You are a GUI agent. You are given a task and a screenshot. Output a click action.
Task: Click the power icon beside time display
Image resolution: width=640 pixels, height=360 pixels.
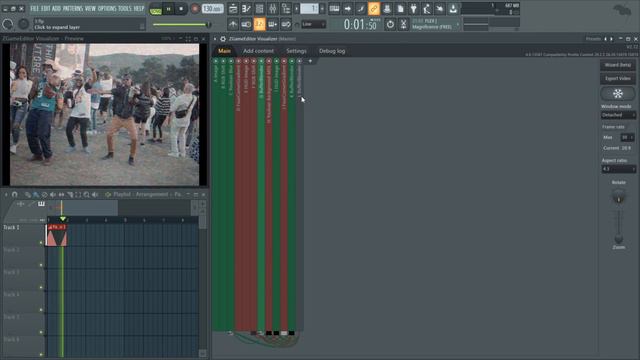(x=390, y=24)
